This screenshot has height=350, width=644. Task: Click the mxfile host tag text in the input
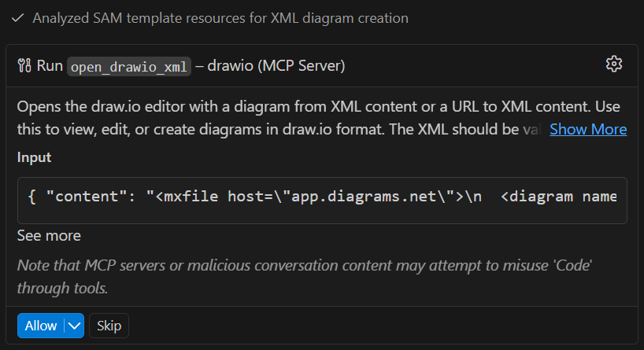(211, 197)
